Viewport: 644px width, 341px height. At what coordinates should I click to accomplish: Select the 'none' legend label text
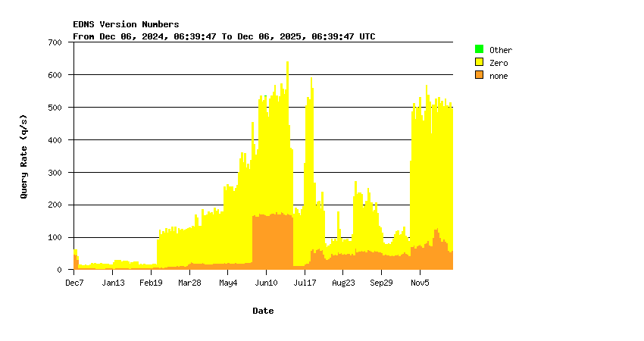(499, 76)
